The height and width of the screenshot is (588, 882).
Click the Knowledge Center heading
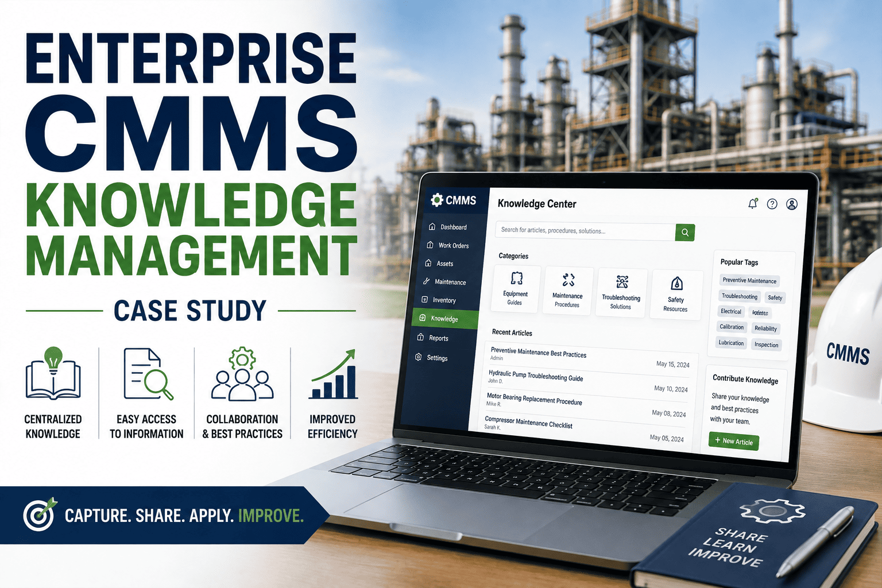tap(537, 204)
